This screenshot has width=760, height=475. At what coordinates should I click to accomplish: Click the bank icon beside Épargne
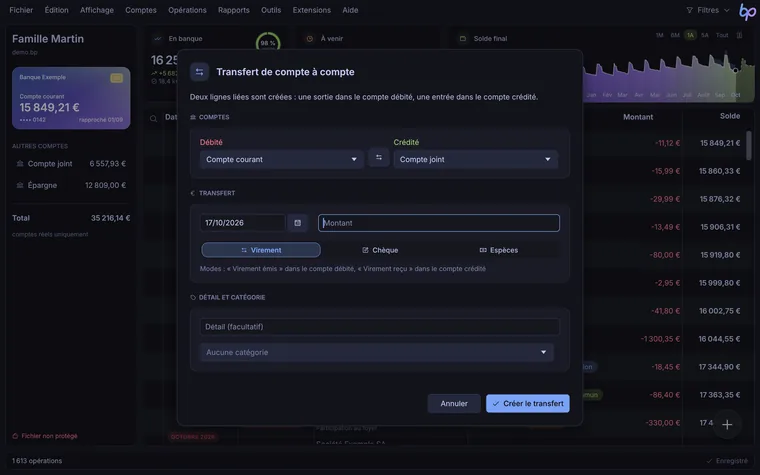point(20,185)
